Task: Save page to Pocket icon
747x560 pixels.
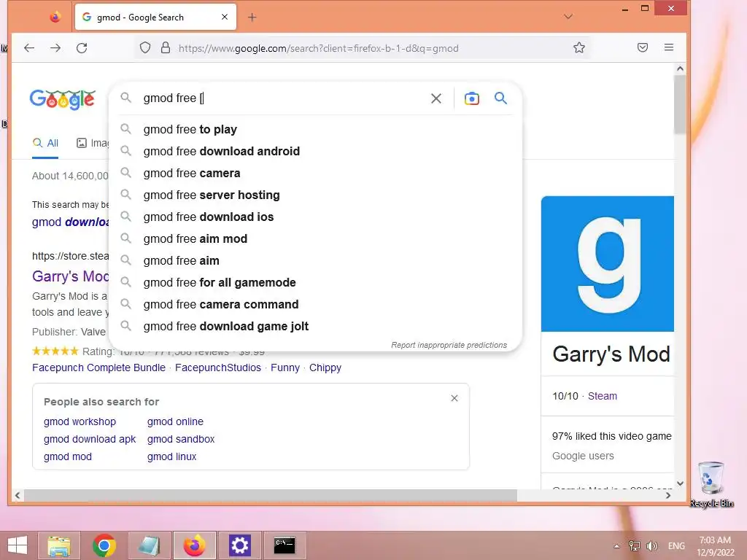Action: click(643, 47)
